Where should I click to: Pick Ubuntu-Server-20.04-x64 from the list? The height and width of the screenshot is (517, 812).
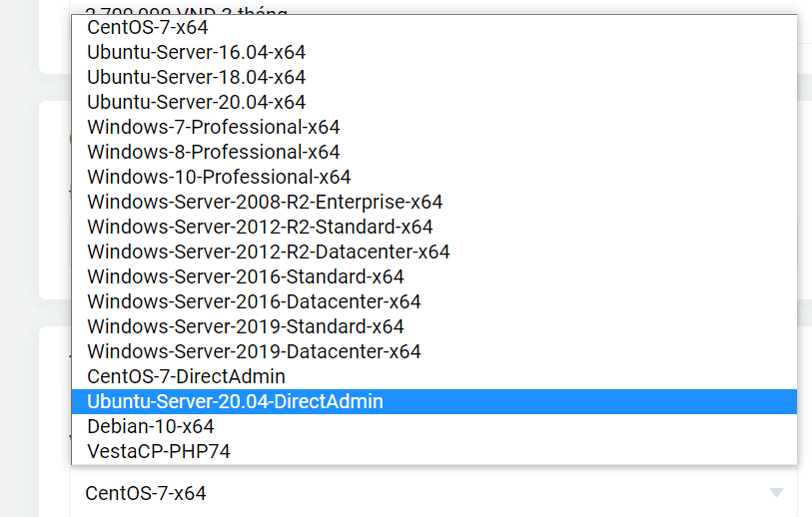pyautogui.click(x=196, y=102)
